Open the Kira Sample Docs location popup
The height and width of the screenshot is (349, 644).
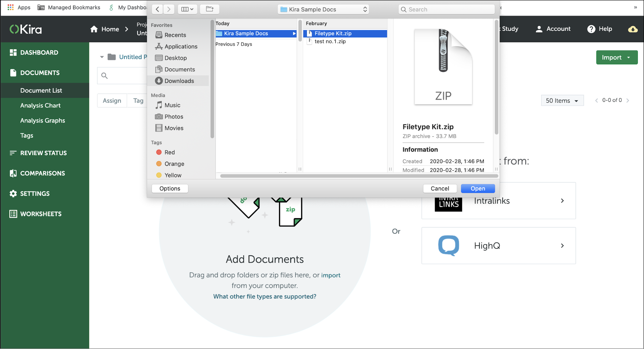tap(323, 9)
